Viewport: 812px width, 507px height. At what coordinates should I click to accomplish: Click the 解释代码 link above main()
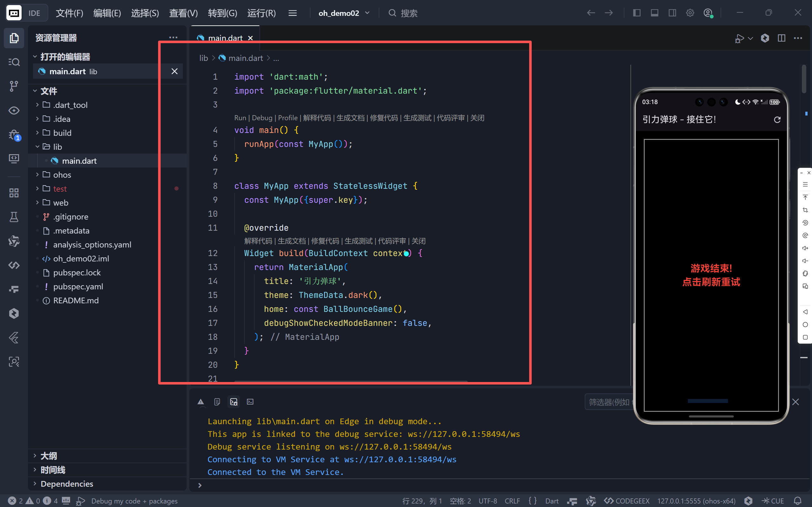click(x=316, y=118)
